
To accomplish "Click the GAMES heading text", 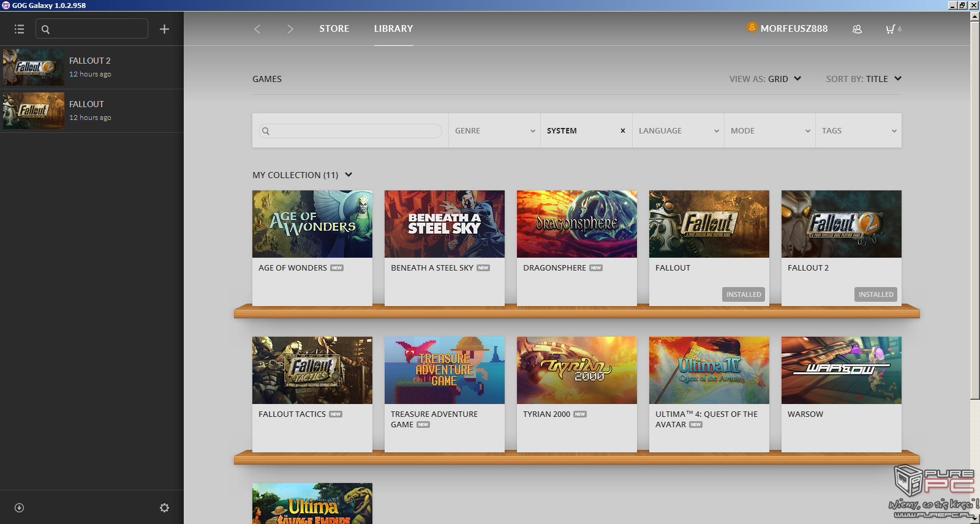I will click(267, 79).
